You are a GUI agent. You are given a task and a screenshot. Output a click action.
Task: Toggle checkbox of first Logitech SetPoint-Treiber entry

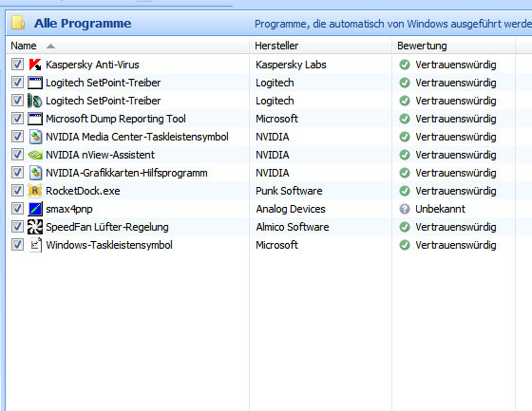pos(17,82)
